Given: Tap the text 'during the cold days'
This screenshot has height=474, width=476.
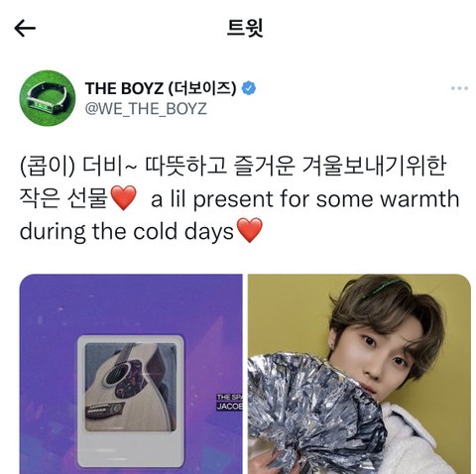Looking at the screenshot, I should pyautogui.click(x=127, y=231).
